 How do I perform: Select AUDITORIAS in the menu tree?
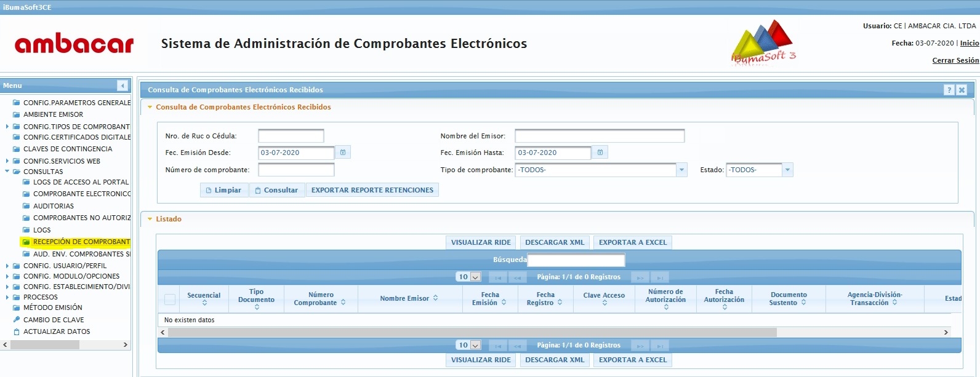[x=53, y=206]
